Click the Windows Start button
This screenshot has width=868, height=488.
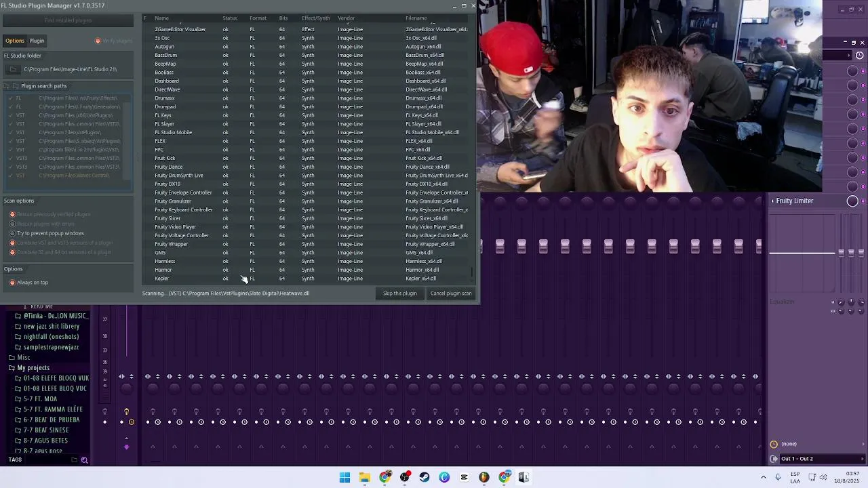click(x=344, y=477)
